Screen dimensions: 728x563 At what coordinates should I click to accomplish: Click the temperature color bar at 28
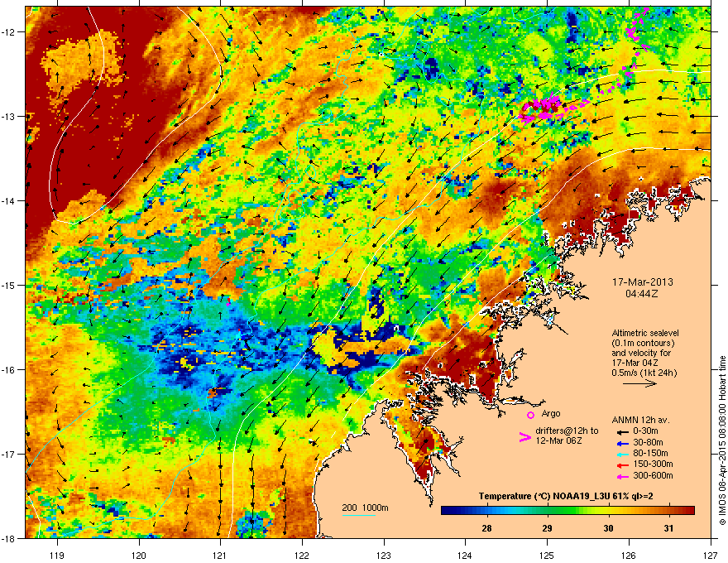coord(486,511)
